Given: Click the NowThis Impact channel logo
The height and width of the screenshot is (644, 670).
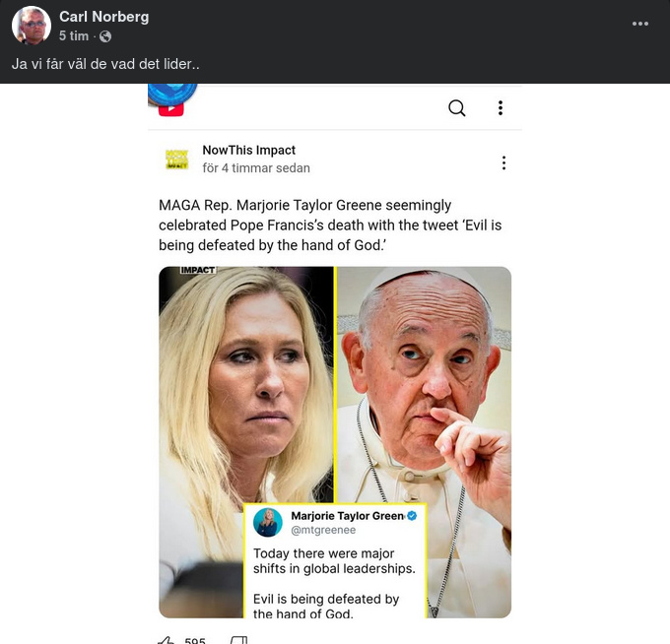Looking at the screenshot, I should [176, 160].
